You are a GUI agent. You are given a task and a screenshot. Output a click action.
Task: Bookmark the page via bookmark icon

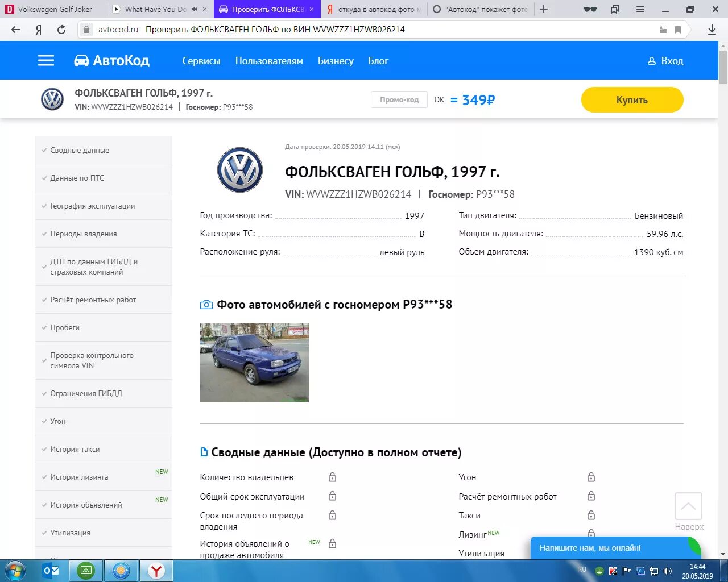(x=678, y=30)
